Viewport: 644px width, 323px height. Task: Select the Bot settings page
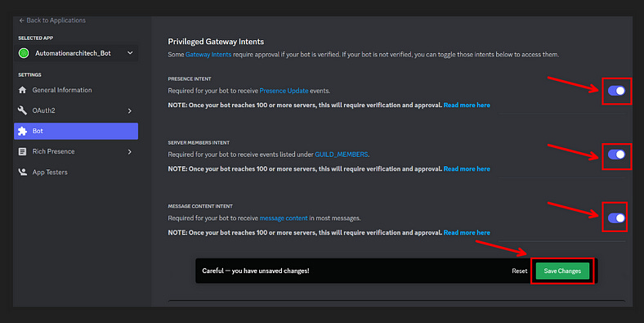76,131
